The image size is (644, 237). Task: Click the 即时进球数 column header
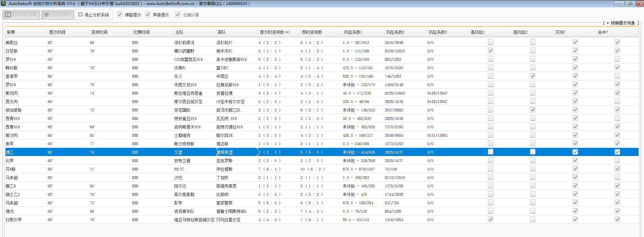click(312, 32)
